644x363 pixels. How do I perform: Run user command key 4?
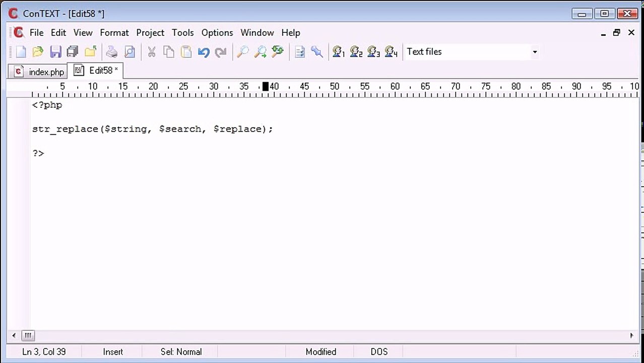(391, 51)
